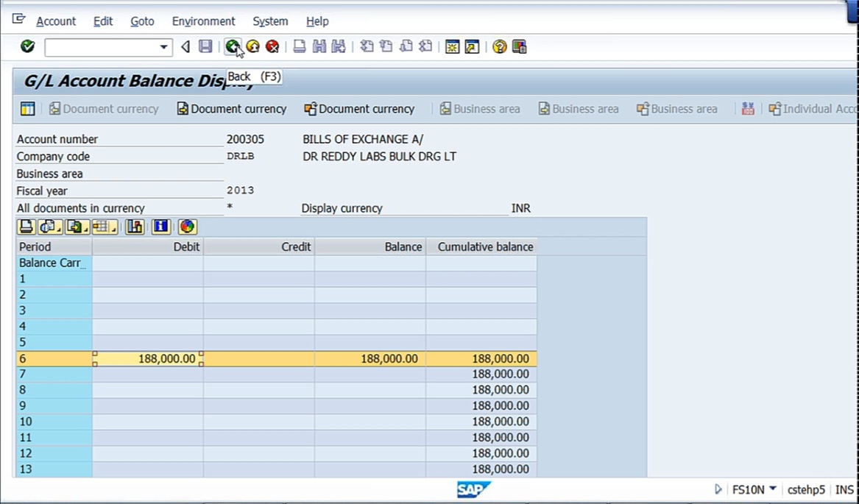Open the Environment menu
Viewport: 859px width, 504px height.
pyautogui.click(x=203, y=21)
